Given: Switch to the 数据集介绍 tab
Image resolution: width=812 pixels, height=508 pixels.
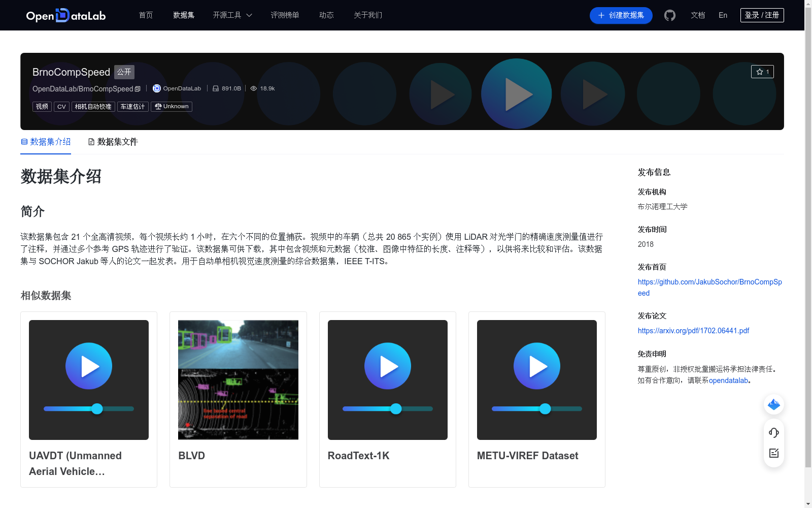Looking at the screenshot, I should point(46,142).
